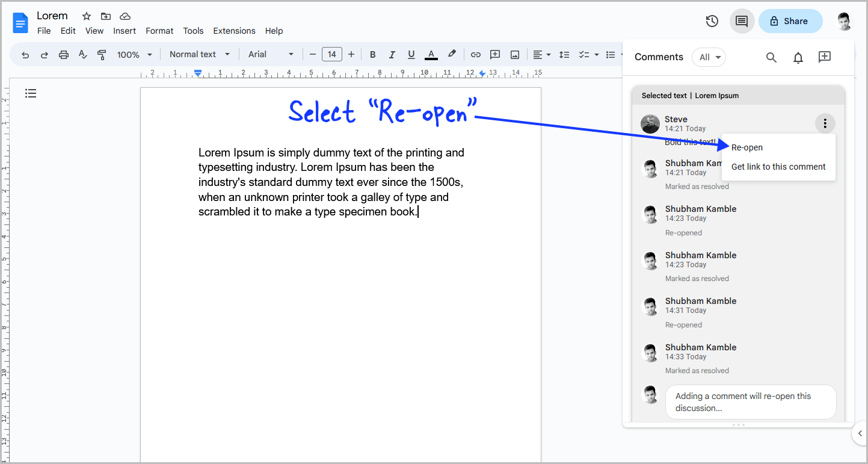
Task: Select Re-open from the comment menu
Action: [746, 147]
